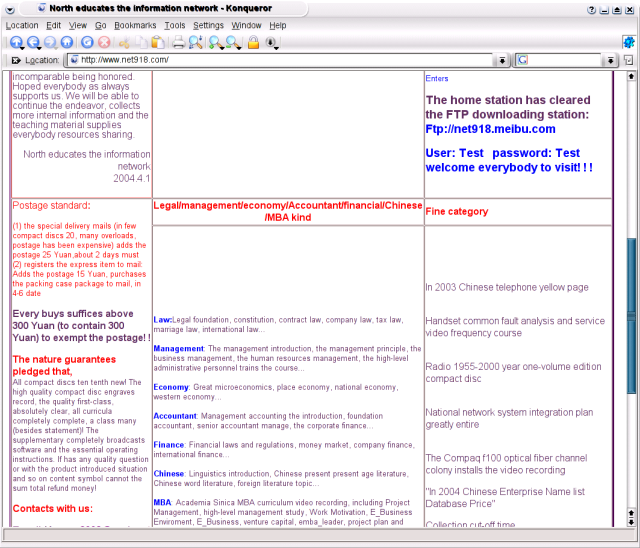Click 'The nature guarantees pledged that,' heading
This screenshot has height=548, width=640.
[64, 365]
